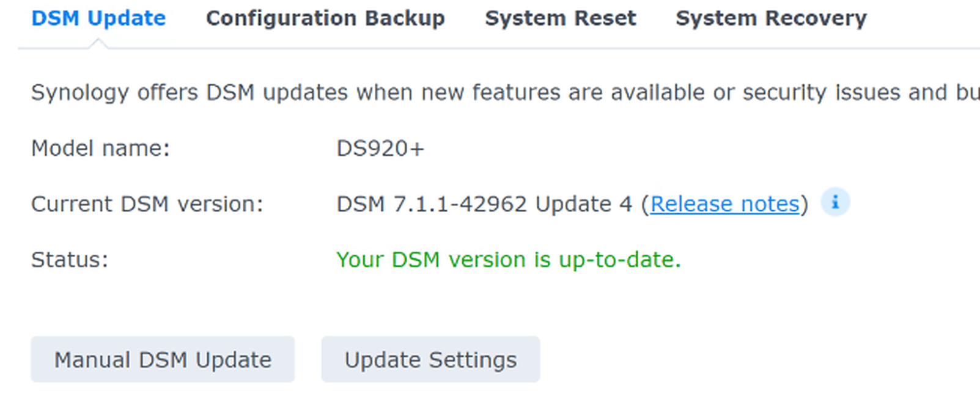The height and width of the screenshot is (399, 980).
Task: Switch to the Configuration Backup tab
Action: click(325, 18)
